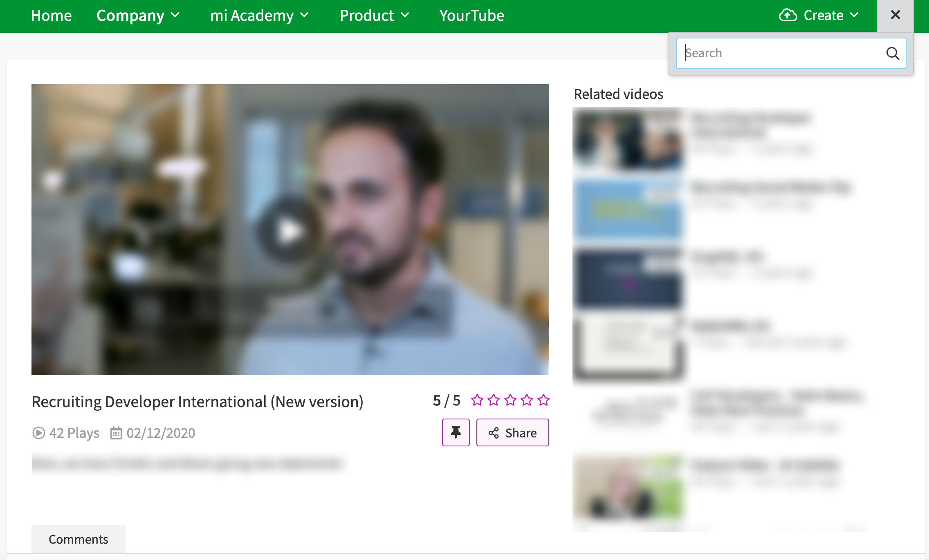929x560 pixels.
Task: Click the close X button on search
Action: (x=895, y=15)
